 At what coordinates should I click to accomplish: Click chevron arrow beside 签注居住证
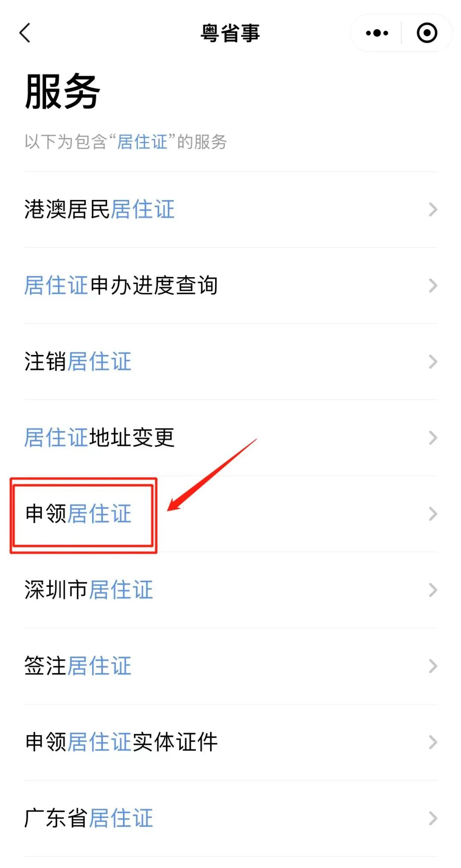coord(433,666)
